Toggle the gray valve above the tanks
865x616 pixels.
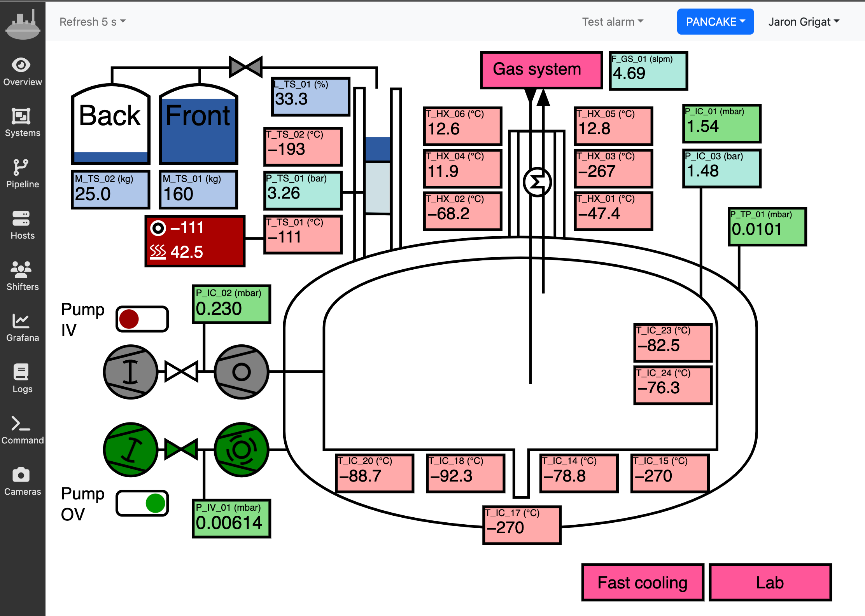(246, 67)
